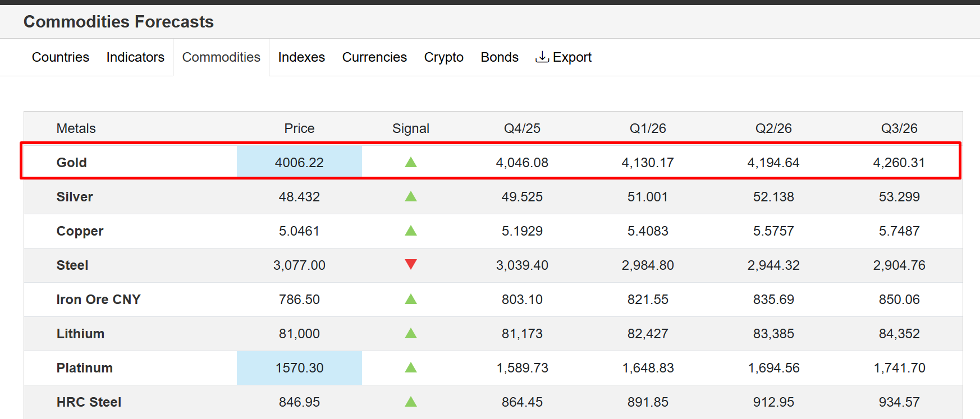Open the Gold commodity link

coord(72,163)
